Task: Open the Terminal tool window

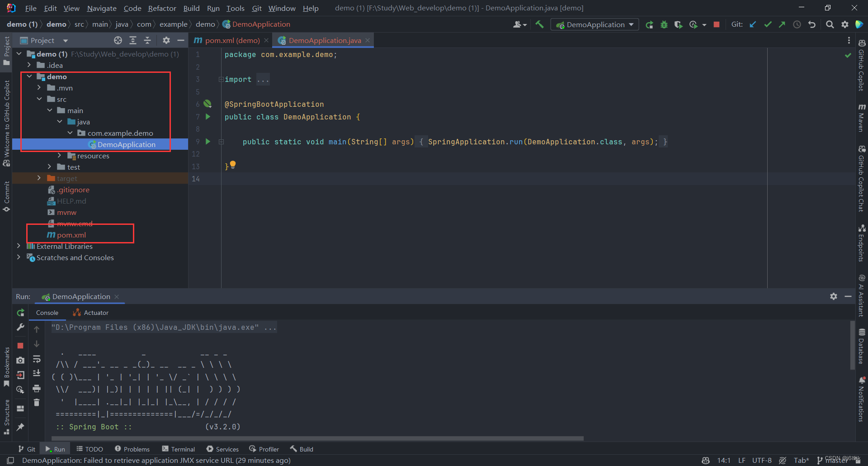Action: (178, 449)
